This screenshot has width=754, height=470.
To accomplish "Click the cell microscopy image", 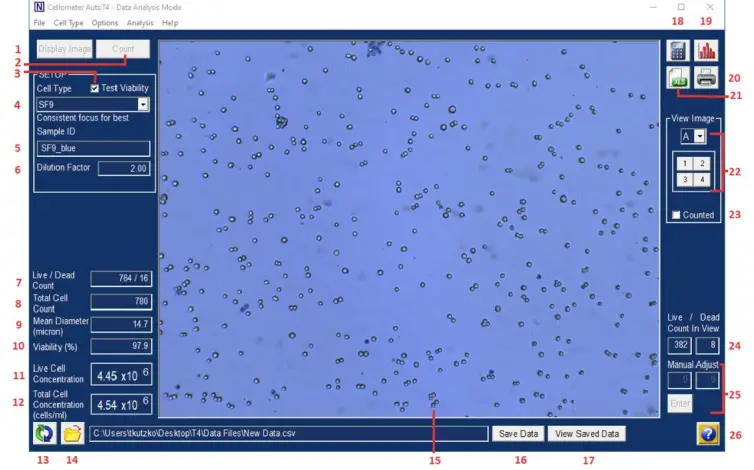I will click(x=409, y=229).
